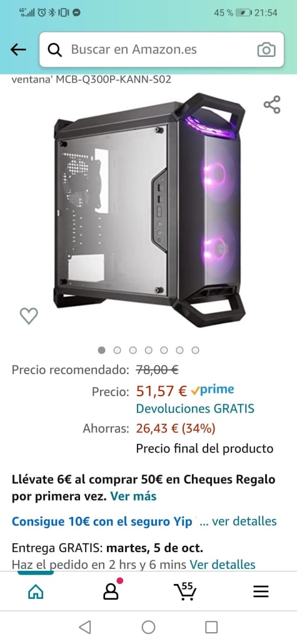297x644 pixels.
Task: Open the shopping cart with 55 items
Action: tap(184, 591)
